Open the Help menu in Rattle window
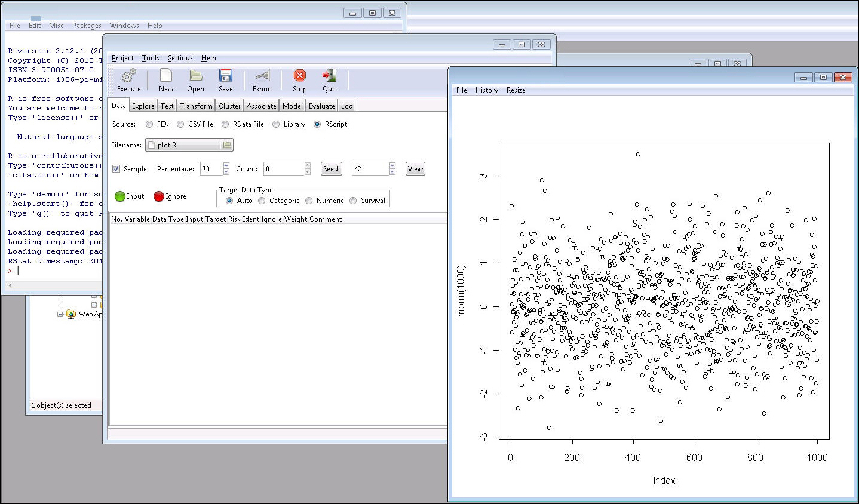 208,58
